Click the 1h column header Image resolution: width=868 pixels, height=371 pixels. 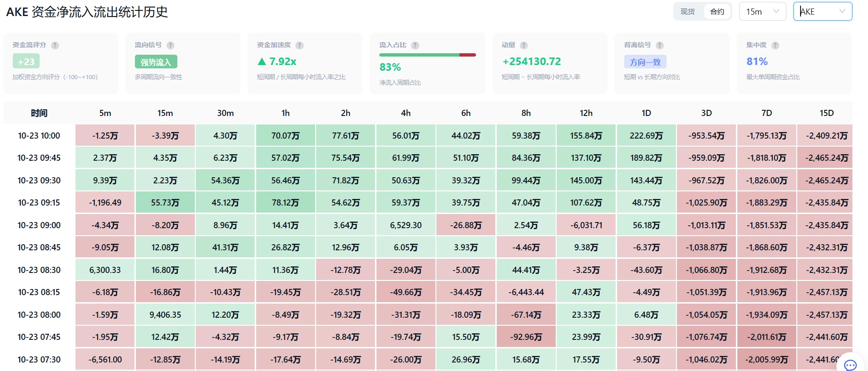285,113
